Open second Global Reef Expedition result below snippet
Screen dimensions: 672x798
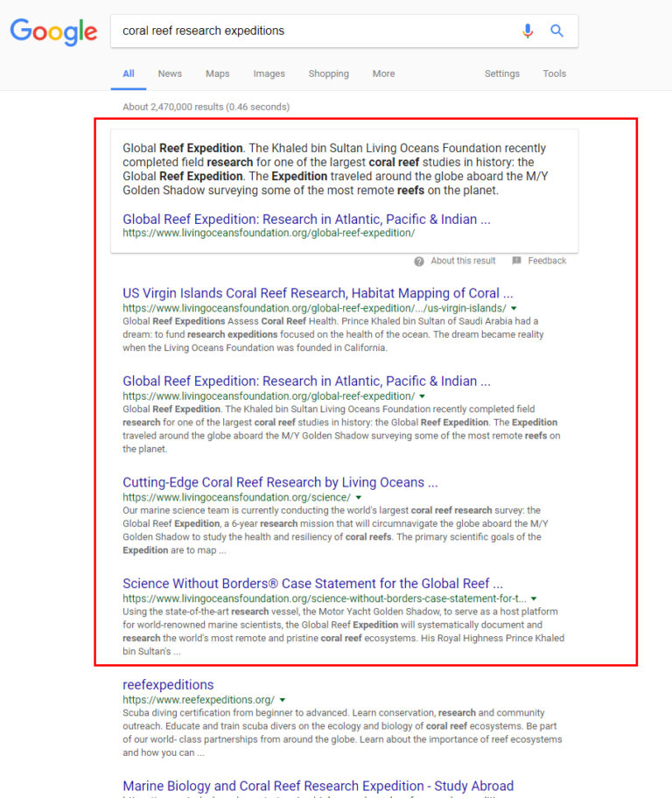tap(306, 381)
